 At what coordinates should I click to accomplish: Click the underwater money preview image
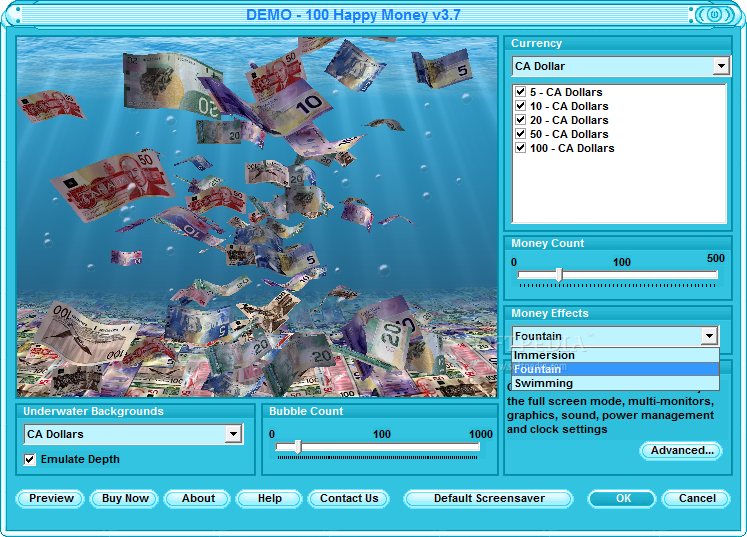[257, 217]
